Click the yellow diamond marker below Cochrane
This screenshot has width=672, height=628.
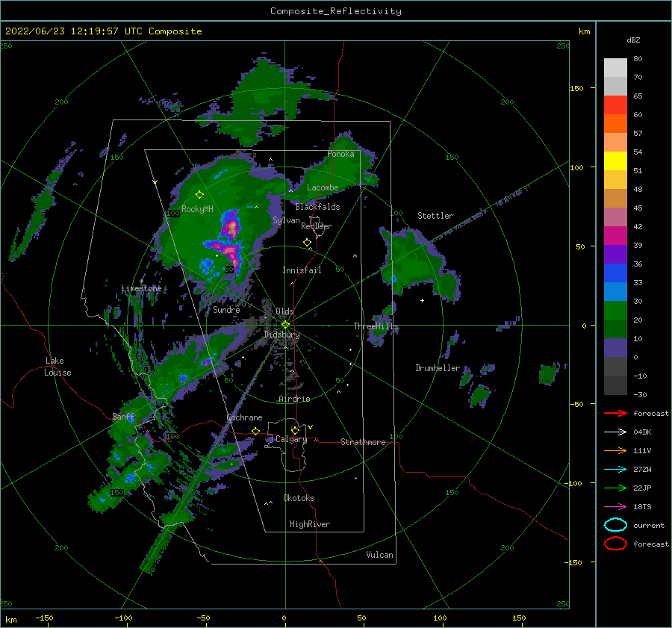255,431
